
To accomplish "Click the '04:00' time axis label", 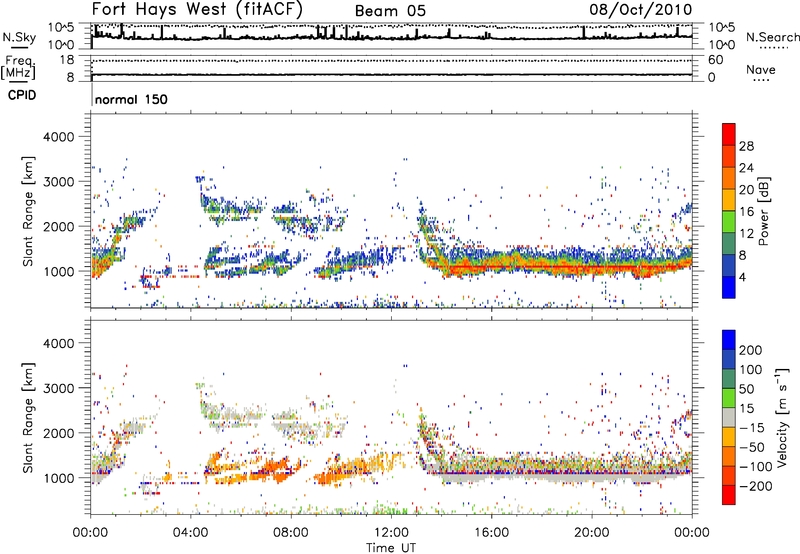I will 190,533.
